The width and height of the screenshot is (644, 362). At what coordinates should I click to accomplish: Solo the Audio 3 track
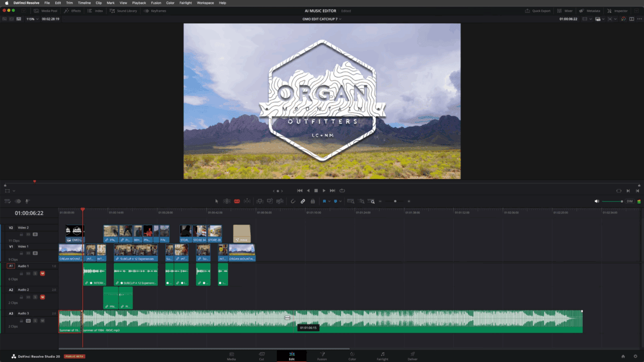[35, 321]
